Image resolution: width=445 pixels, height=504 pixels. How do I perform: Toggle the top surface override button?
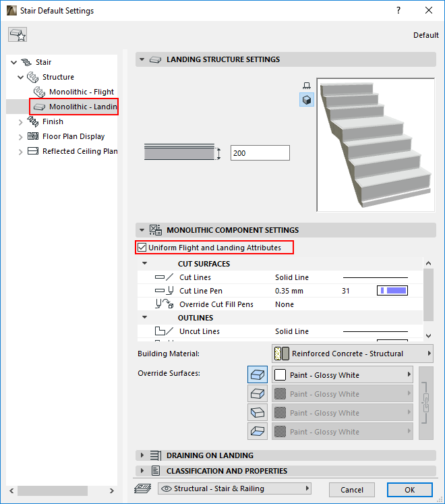258,374
